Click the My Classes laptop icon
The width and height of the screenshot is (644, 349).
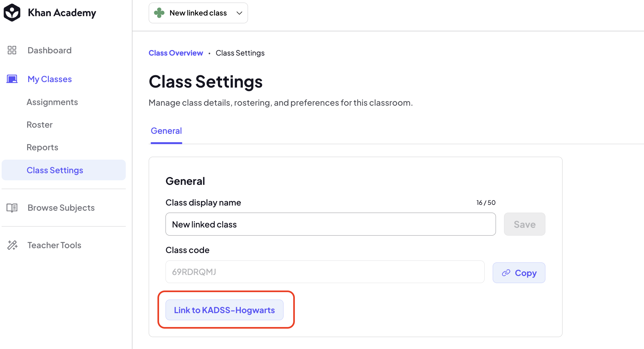tap(12, 79)
